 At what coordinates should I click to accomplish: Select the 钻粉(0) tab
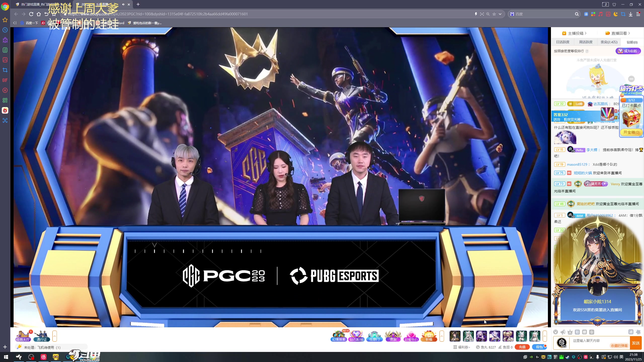tap(632, 42)
